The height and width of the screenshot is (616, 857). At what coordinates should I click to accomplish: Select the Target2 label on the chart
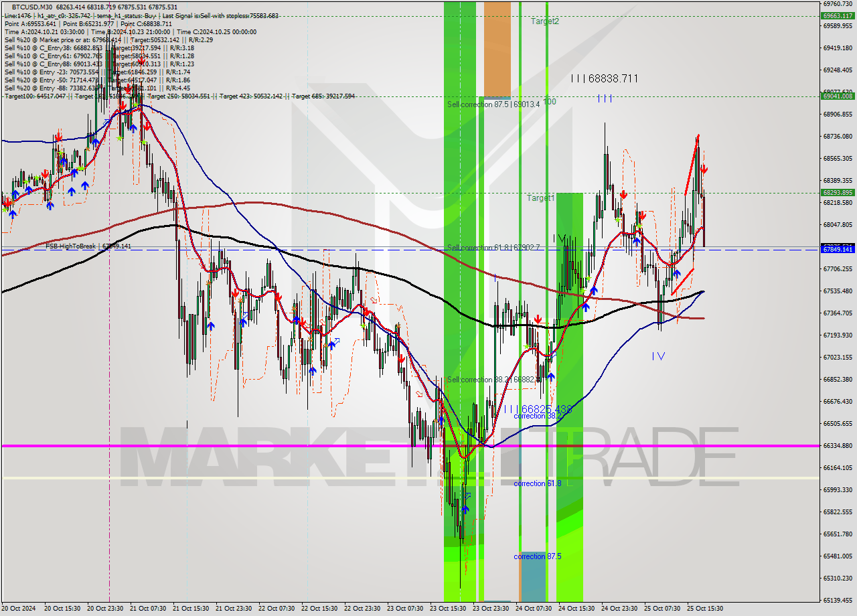pyautogui.click(x=545, y=21)
